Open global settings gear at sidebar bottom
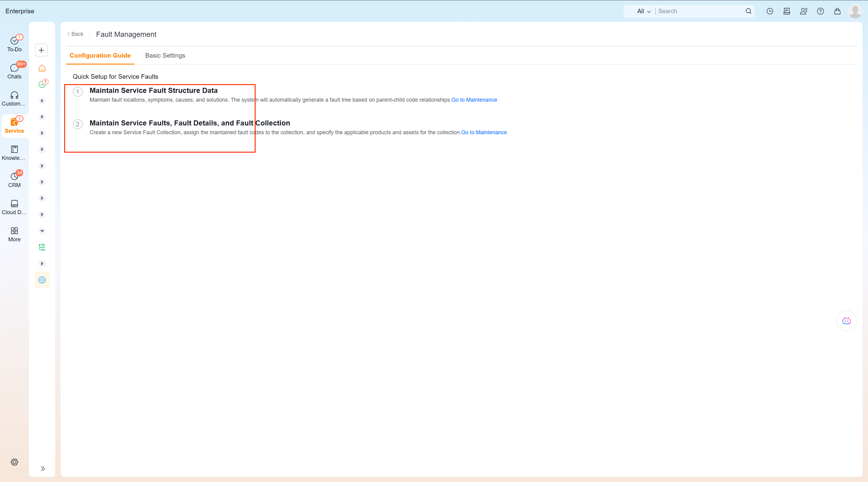This screenshot has width=868, height=482. tap(14, 462)
